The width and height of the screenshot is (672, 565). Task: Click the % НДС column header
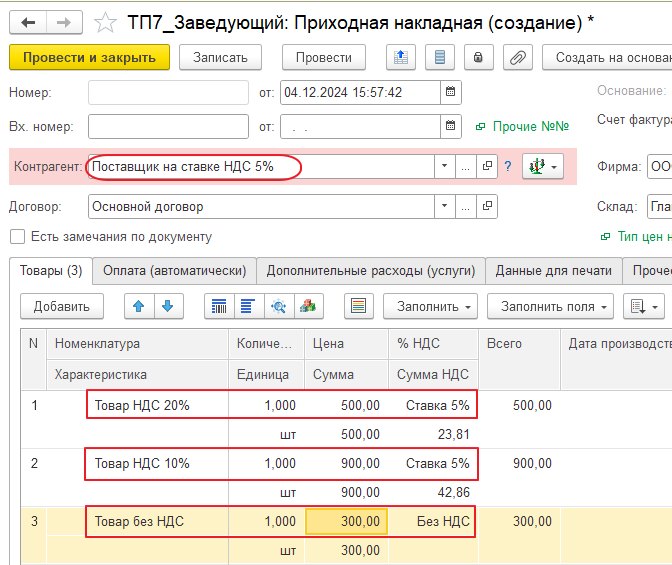click(x=433, y=343)
